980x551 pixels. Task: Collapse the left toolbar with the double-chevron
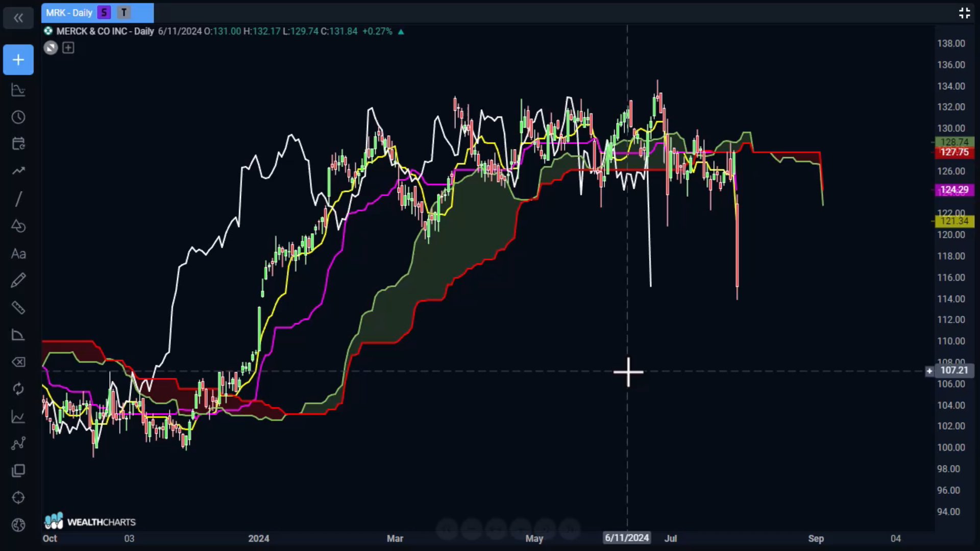point(18,18)
